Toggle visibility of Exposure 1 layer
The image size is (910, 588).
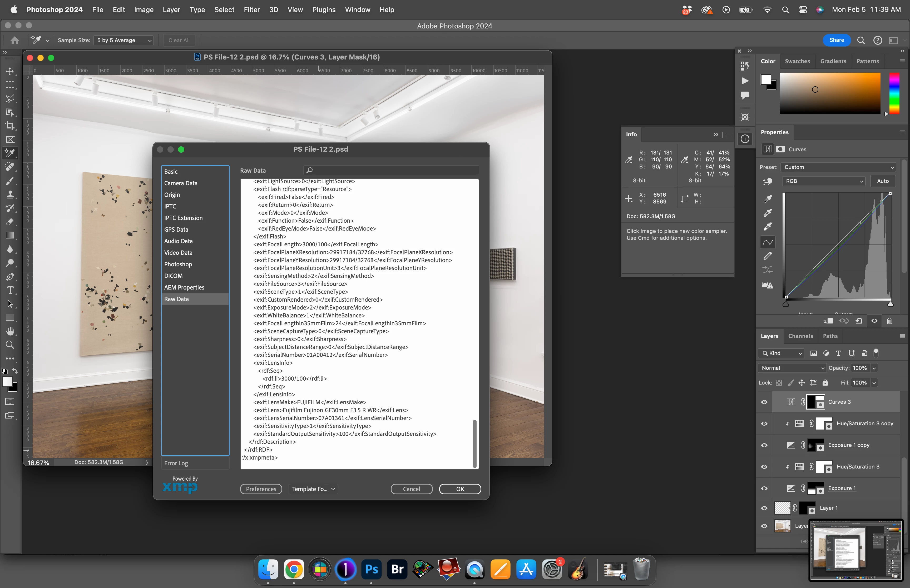tap(764, 488)
